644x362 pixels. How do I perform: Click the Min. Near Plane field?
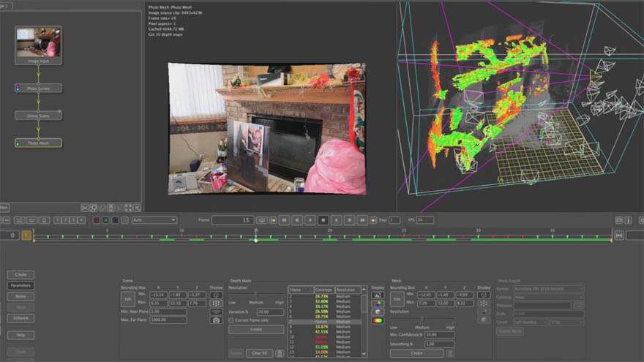click(x=168, y=312)
